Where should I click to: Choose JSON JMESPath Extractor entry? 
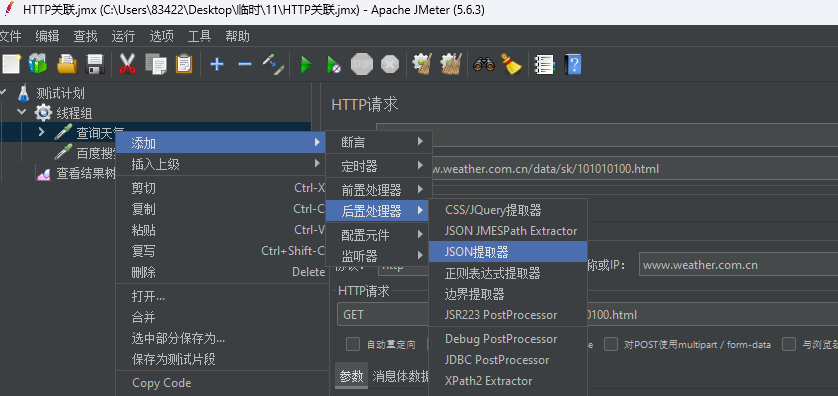[x=508, y=231]
